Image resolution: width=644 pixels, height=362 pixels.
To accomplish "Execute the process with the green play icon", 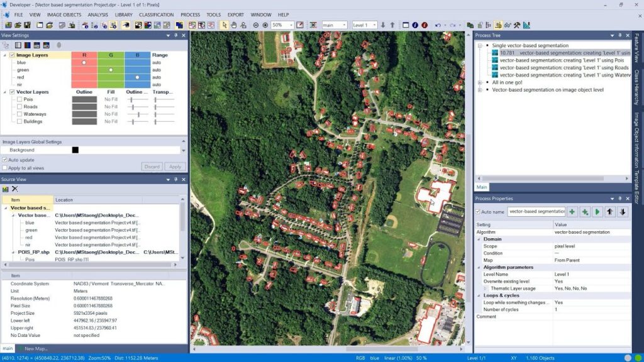I will [597, 212].
